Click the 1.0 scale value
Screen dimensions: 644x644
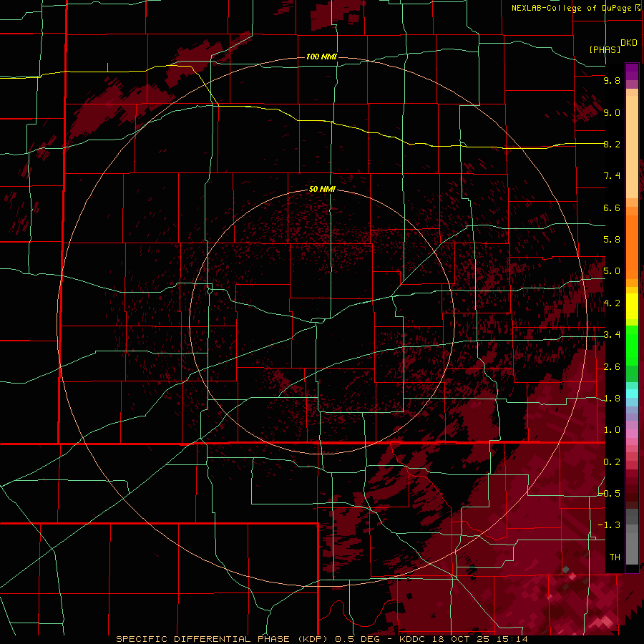point(612,430)
